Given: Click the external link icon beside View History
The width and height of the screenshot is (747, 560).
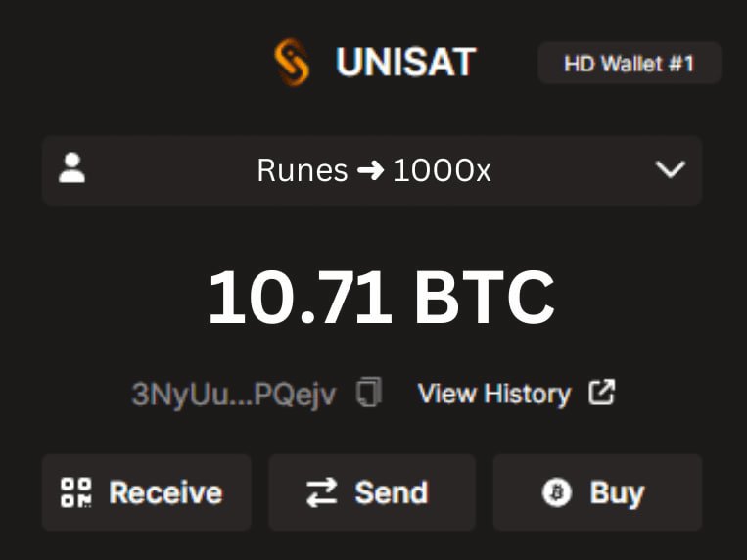Looking at the screenshot, I should point(602,393).
